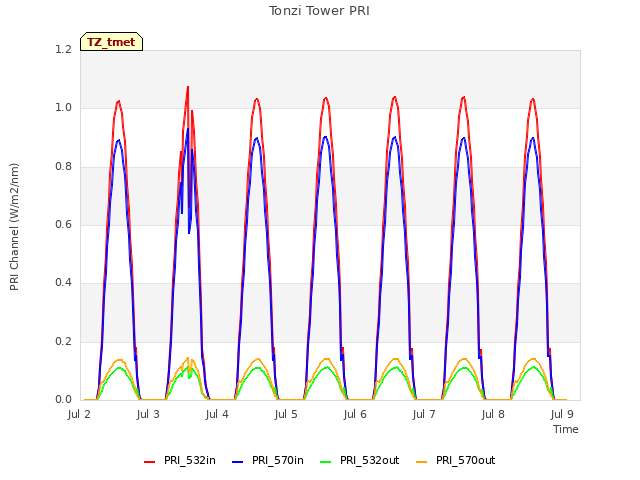
Task: Click the 0.0 y-axis tick label
Action: pyautogui.click(x=64, y=399)
